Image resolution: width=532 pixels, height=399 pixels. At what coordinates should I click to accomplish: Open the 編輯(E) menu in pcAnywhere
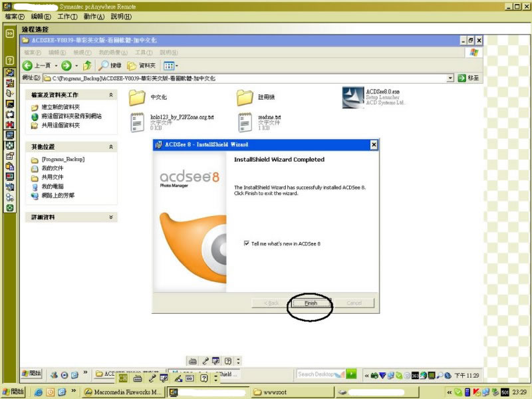pyautogui.click(x=41, y=16)
